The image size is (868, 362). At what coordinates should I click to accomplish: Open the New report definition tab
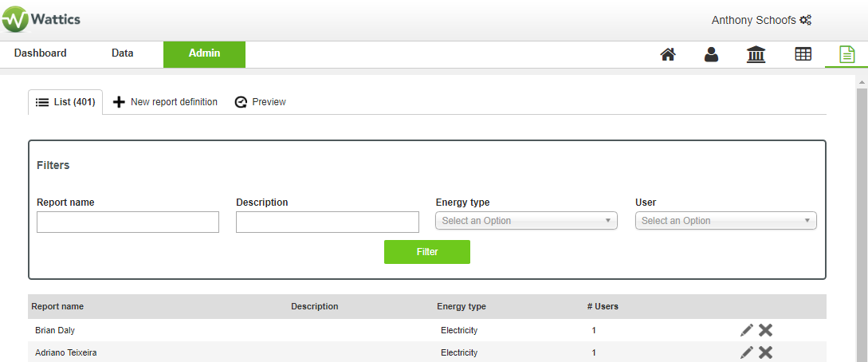166,102
